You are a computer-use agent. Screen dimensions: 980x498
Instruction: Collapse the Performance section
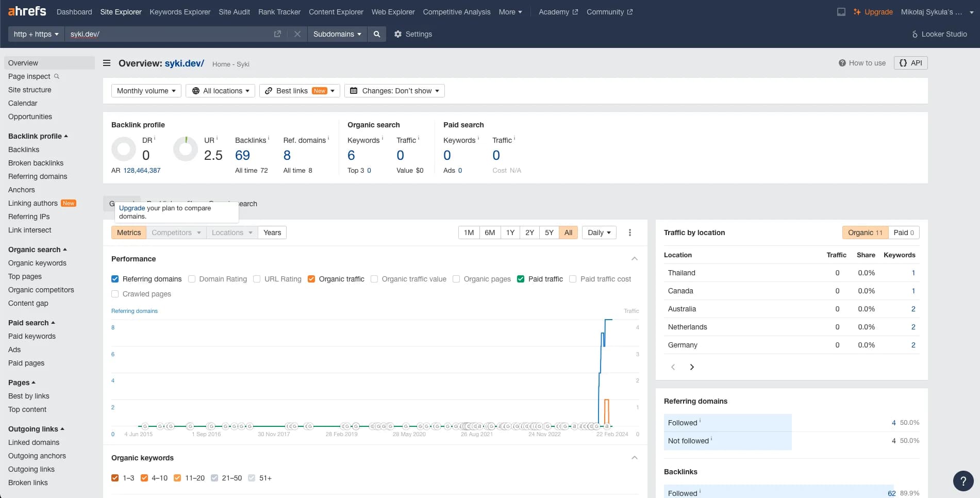click(x=635, y=259)
